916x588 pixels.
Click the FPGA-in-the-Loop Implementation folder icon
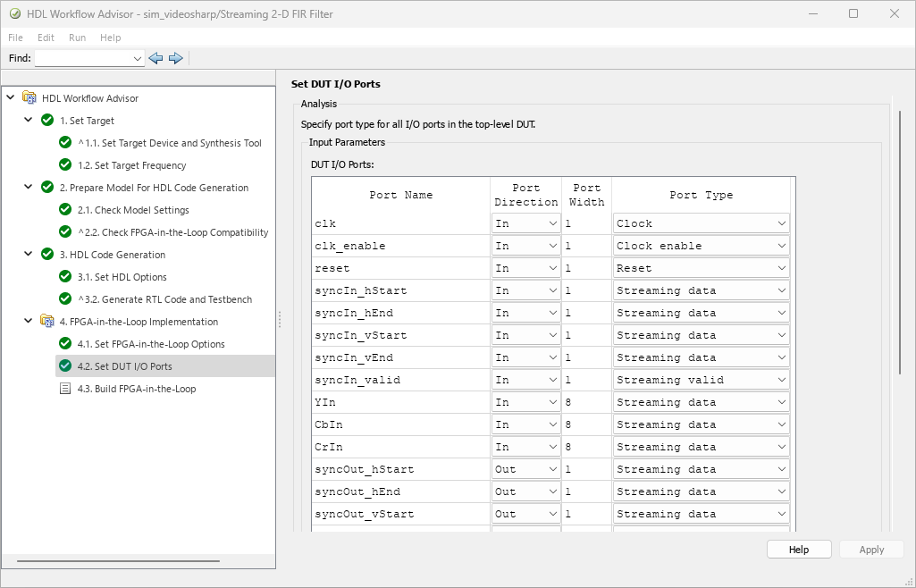click(47, 322)
